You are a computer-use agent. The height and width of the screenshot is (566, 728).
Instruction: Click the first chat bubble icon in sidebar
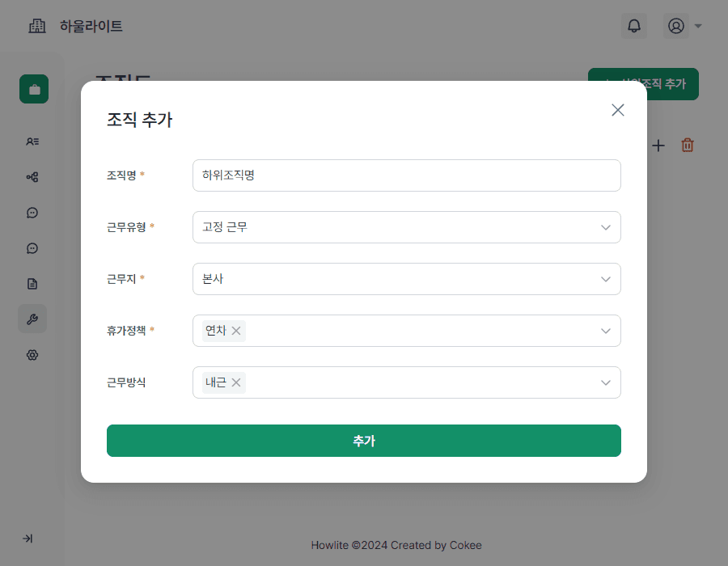[x=32, y=213]
